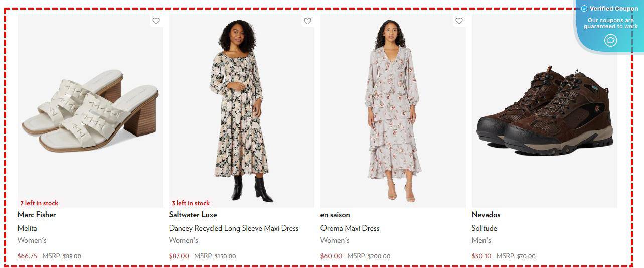Screen dimensions: 644x268
Task: Click the $30.10 Nevados price
Action: (x=481, y=256)
